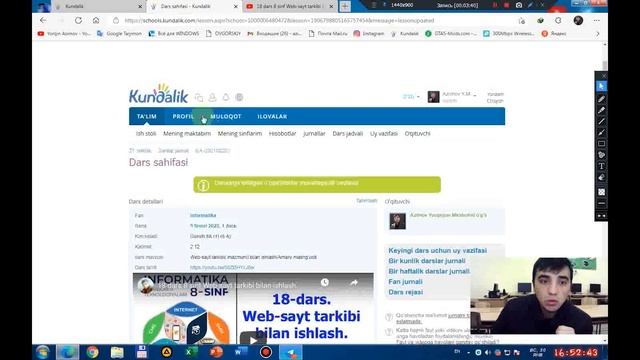Open File Explorer from the taskbar
The image size is (640, 360).
(117, 352)
